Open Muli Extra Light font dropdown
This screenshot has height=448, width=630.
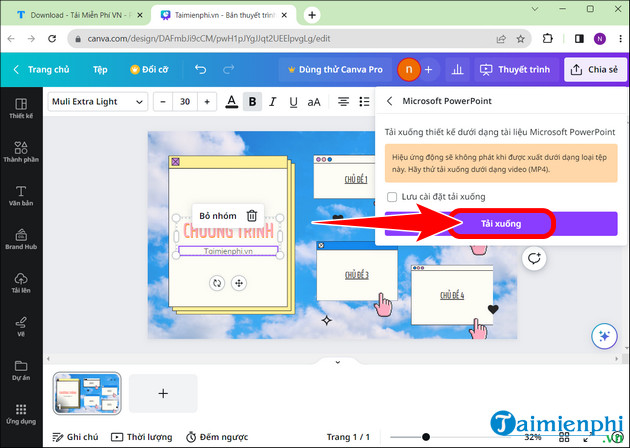(98, 102)
